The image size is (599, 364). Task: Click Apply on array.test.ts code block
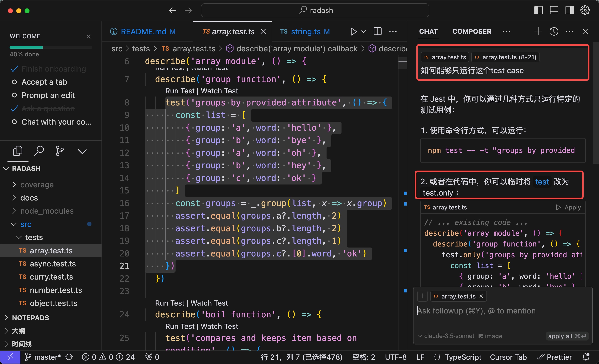[x=568, y=207]
